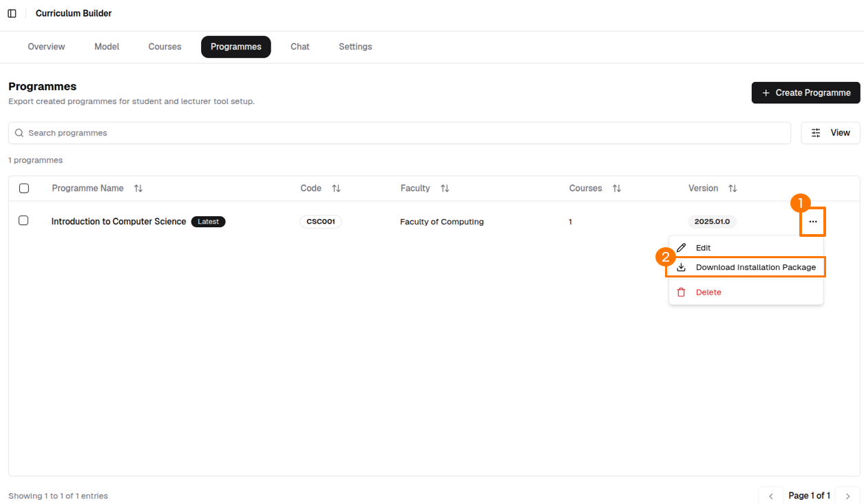The image size is (864, 504).
Task: Click the Courses column header label
Action: pos(586,189)
